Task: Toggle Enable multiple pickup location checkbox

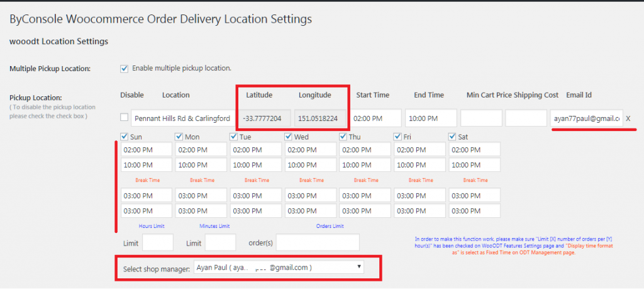Action: 124,69
